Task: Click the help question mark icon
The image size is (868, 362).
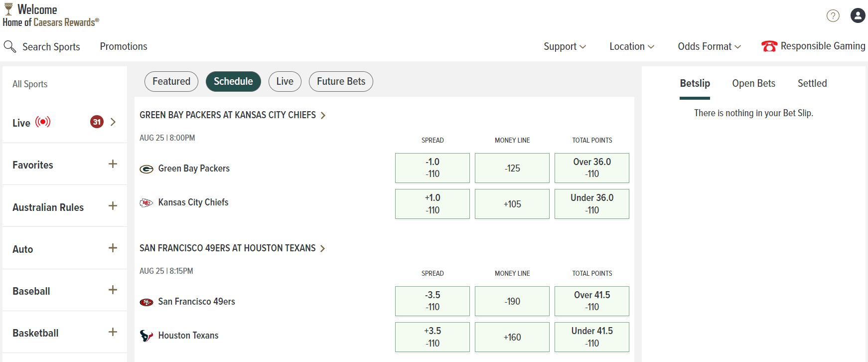Action: [833, 16]
